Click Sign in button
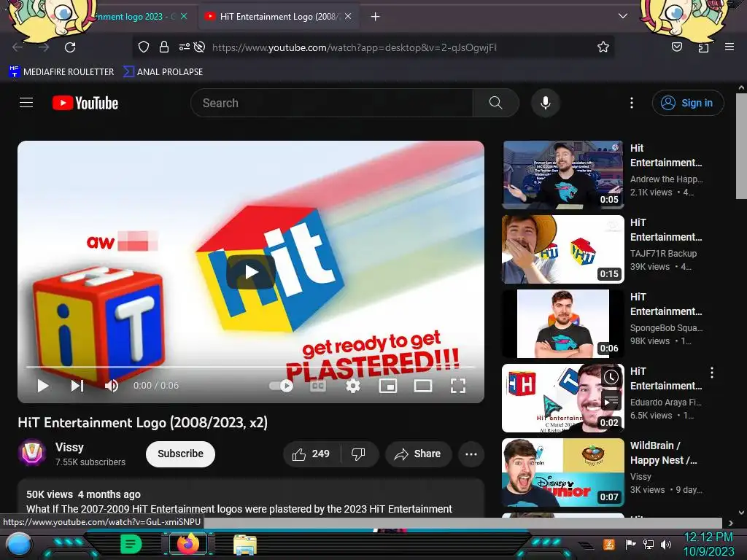This screenshot has width=747, height=560. tap(688, 103)
